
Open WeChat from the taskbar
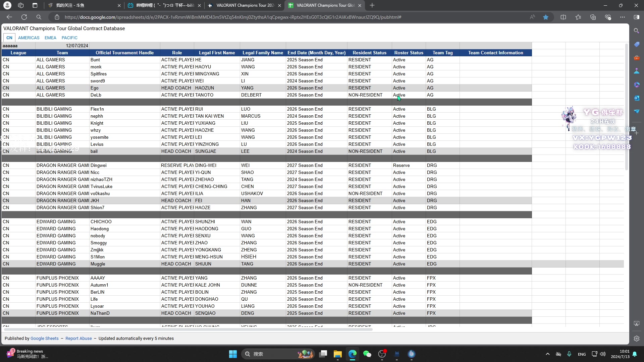tap(367, 354)
